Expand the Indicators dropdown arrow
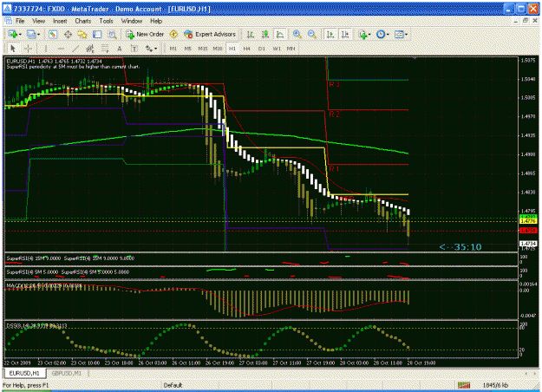The width and height of the screenshot is (542, 392). 369,34
